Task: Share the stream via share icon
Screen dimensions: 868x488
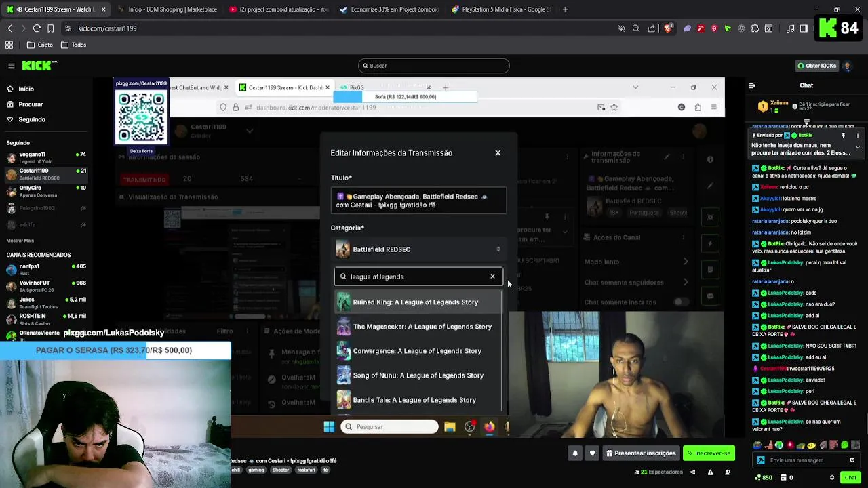Action: (692, 472)
